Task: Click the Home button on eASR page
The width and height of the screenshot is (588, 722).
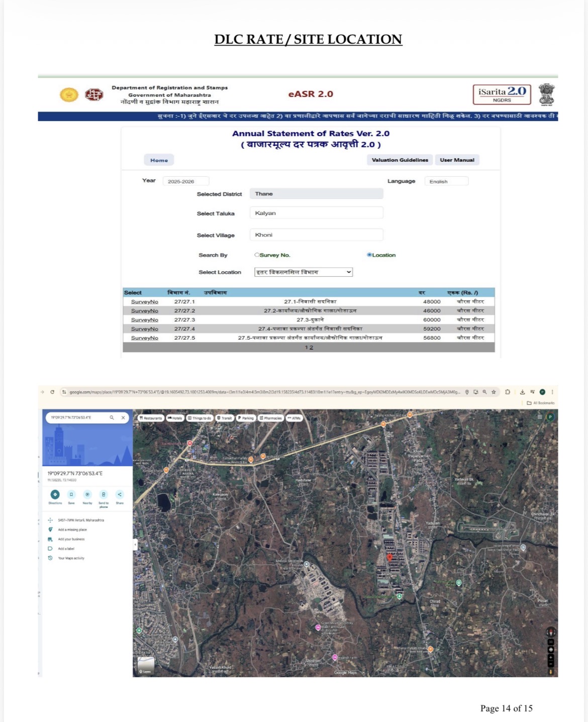Action: click(x=159, y=160)
